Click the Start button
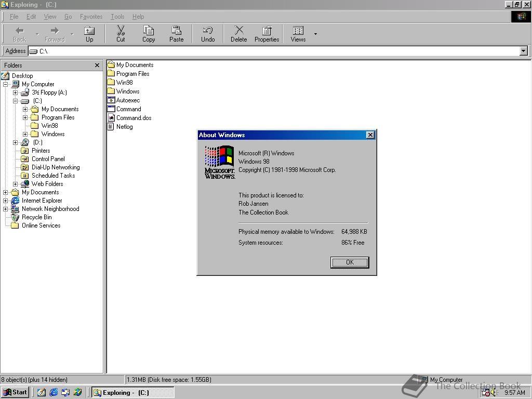 tap(15, 392)
